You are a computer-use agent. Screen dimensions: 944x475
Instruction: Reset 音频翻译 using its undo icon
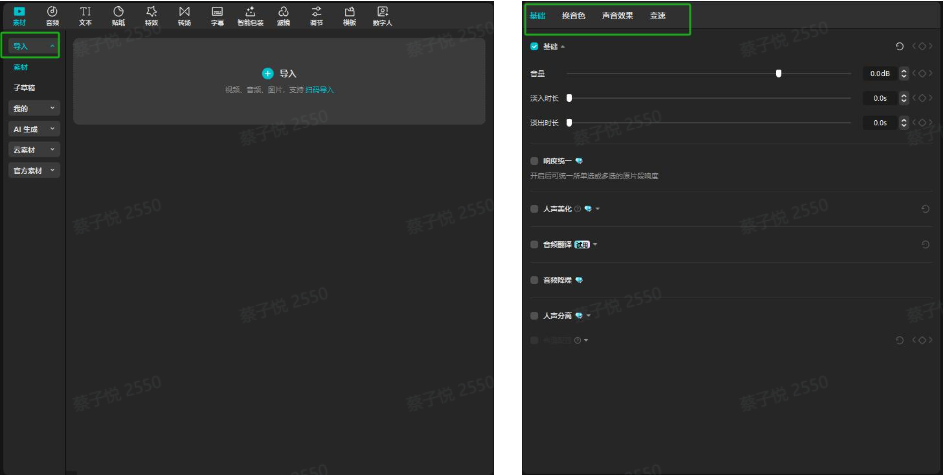tap(925, 244)
